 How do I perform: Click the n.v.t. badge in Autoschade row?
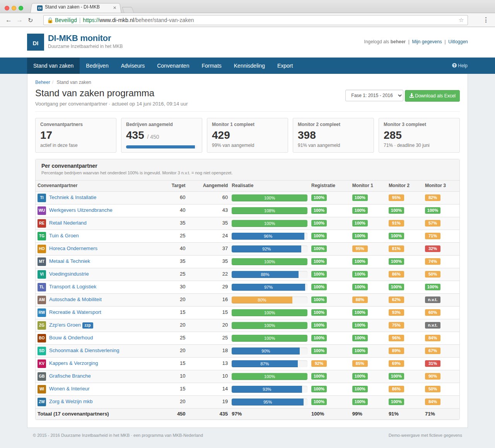coord(433,300)
